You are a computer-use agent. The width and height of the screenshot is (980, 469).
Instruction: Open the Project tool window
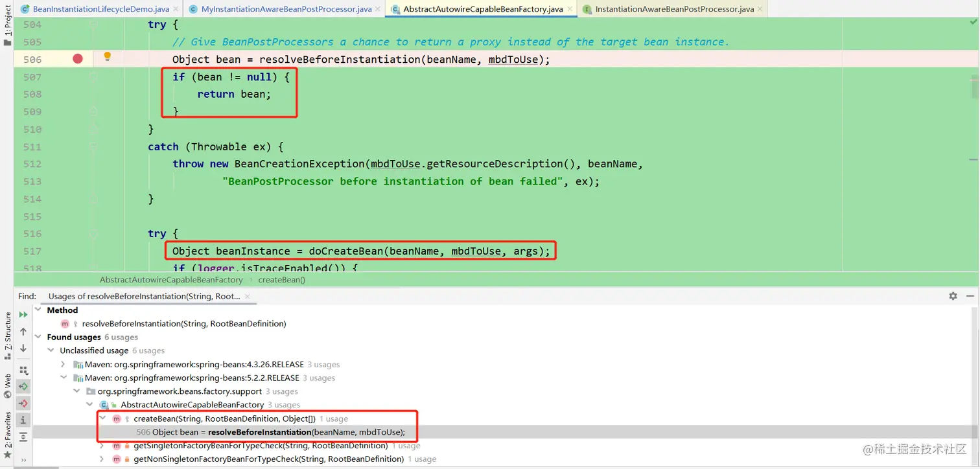coord(7,26)
